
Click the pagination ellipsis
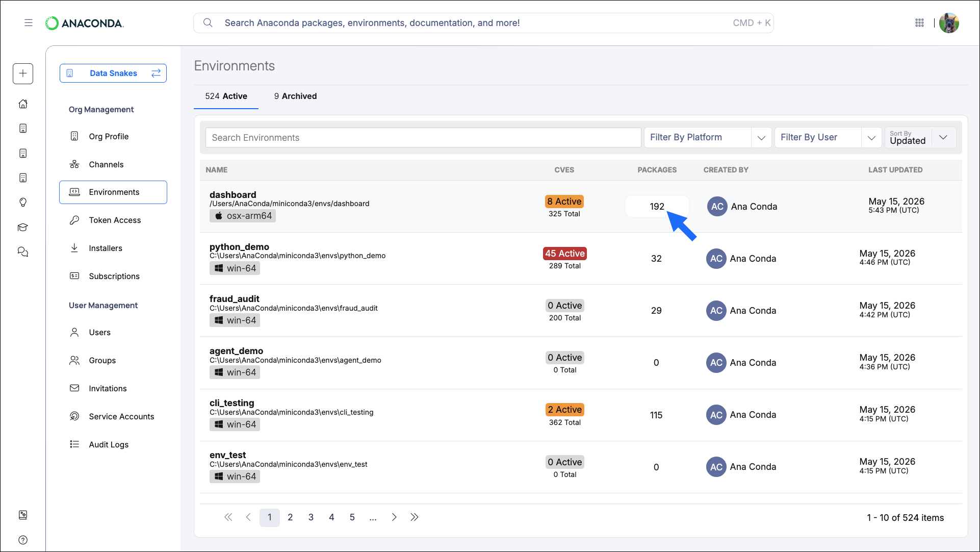(x=373, y=517)
